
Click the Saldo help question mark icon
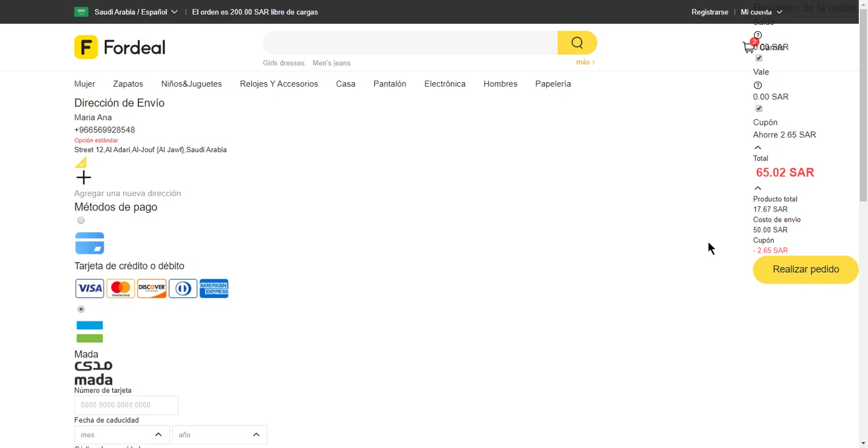pos(758,35)
